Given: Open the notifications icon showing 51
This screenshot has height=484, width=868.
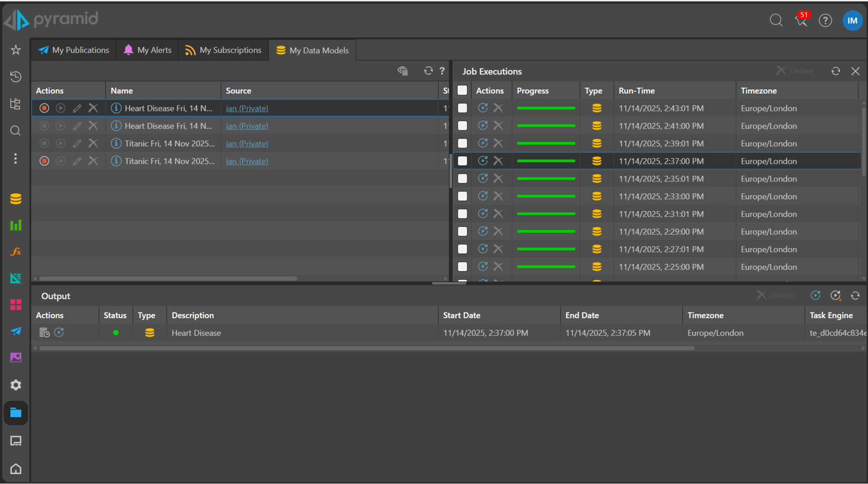Looking at the screenshot, I should 801,20.
